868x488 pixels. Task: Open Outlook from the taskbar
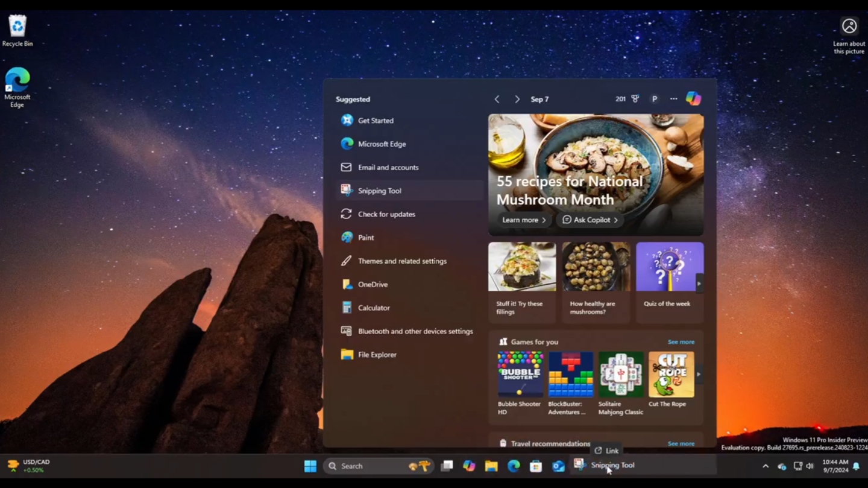558,466
